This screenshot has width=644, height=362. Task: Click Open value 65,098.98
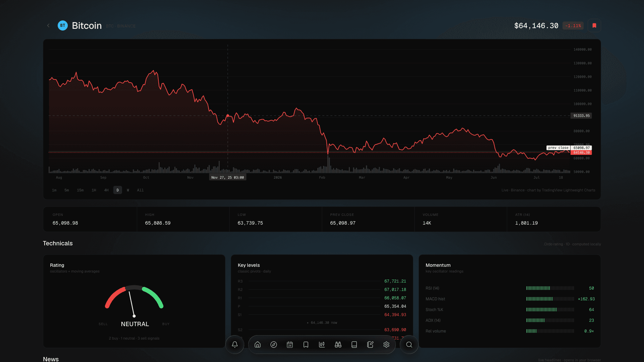pyautogui.click(x=65, y=223)
